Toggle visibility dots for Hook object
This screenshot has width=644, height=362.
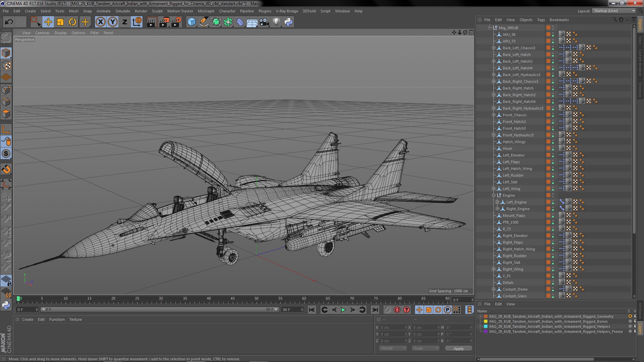point(553,148)
